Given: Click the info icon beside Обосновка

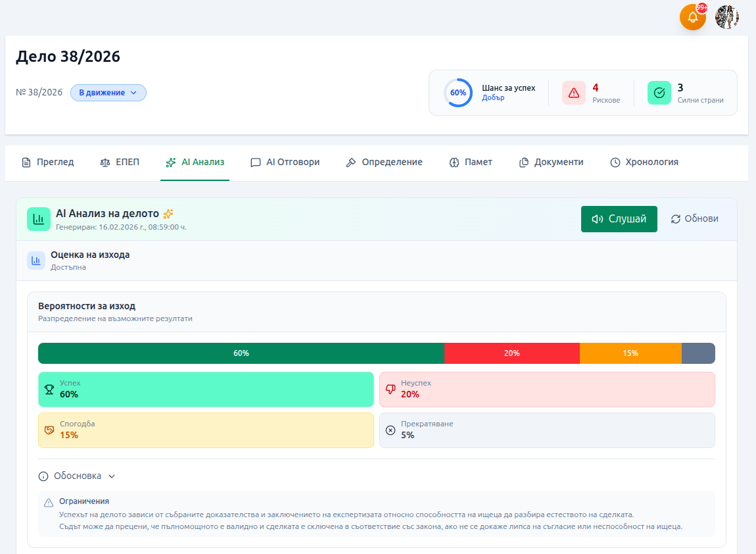Looking at the screenshot, I should point(43,476).
